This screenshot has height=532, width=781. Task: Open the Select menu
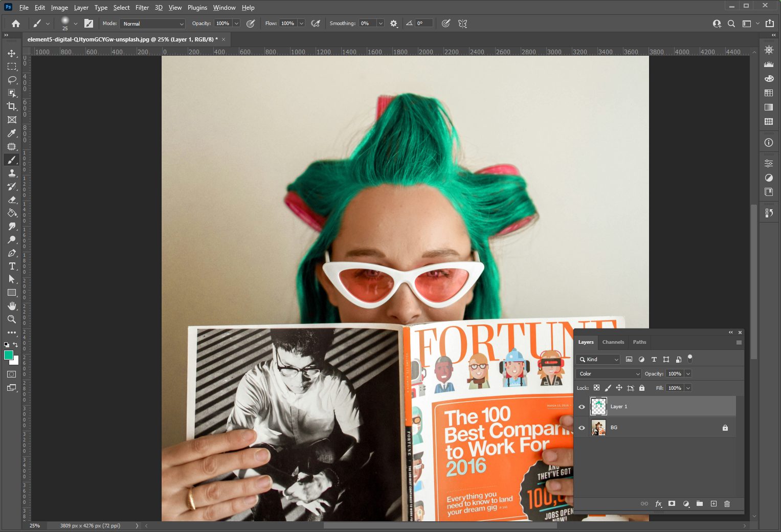121,8
